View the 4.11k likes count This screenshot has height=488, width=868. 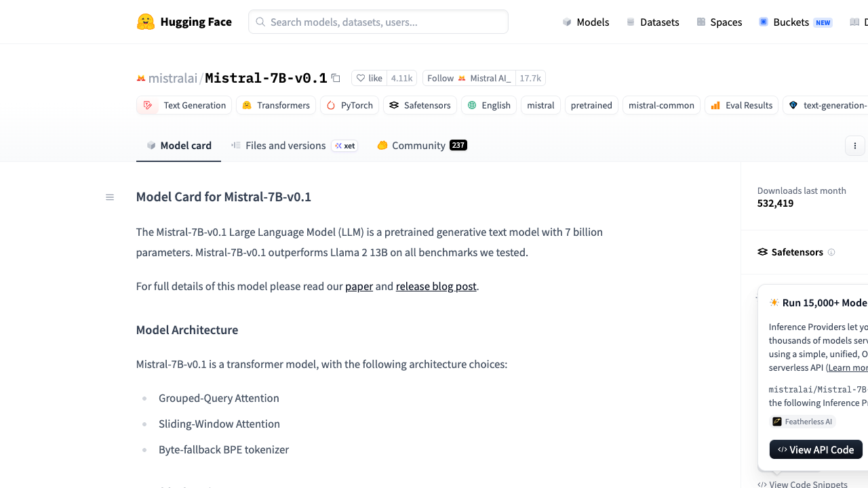[402, 78]
